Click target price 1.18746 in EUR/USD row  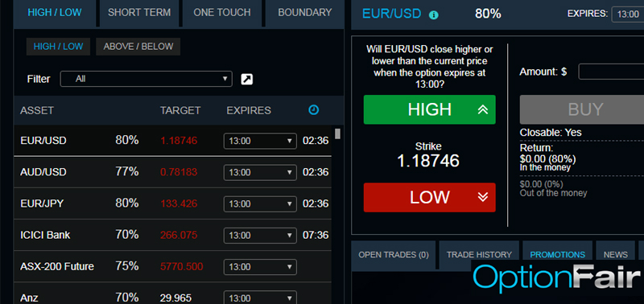179,141
